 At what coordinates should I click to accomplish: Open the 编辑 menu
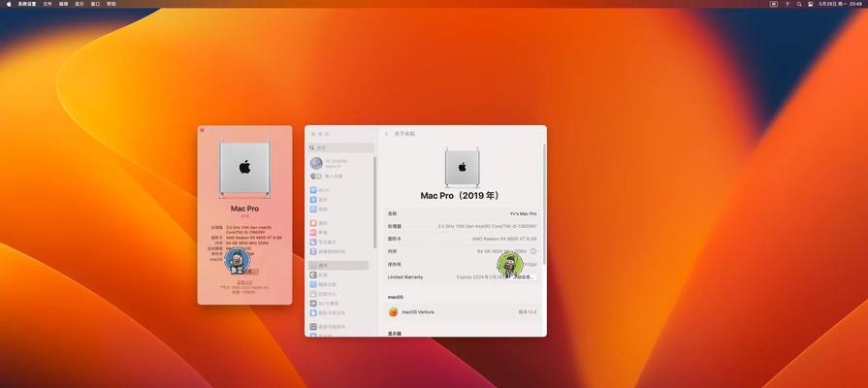64,4
